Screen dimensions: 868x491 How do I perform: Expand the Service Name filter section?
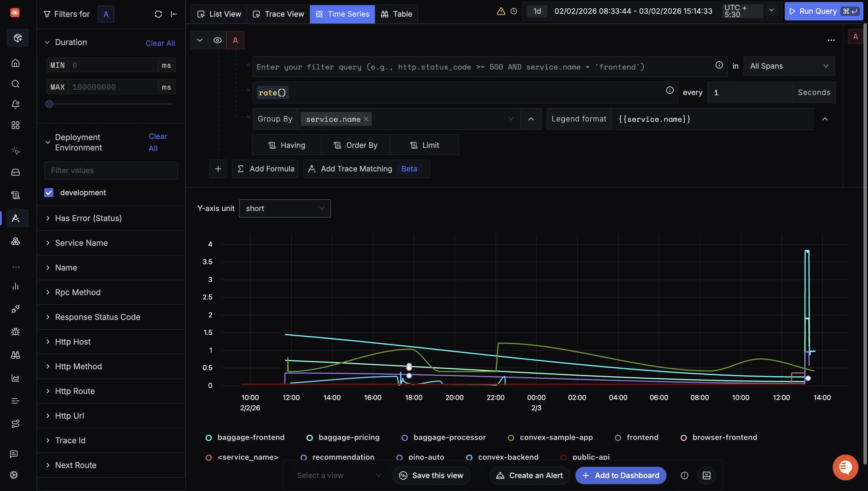[x=81, y=243]
